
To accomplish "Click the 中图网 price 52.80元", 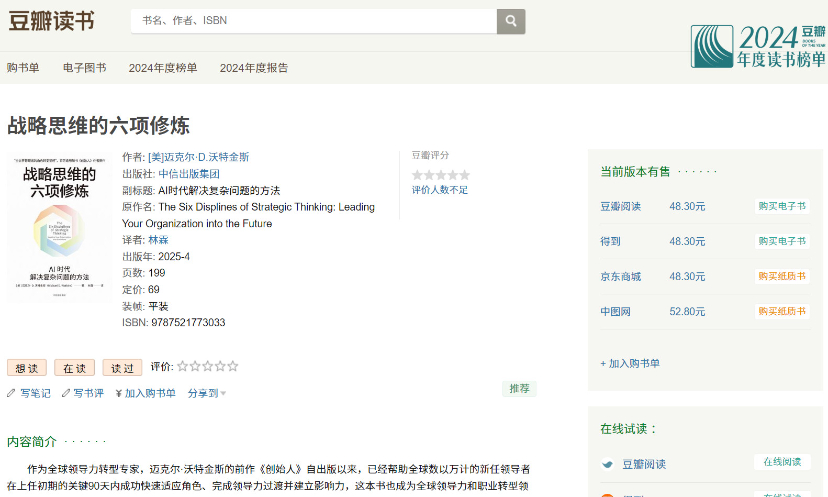I will click(687, 311).
